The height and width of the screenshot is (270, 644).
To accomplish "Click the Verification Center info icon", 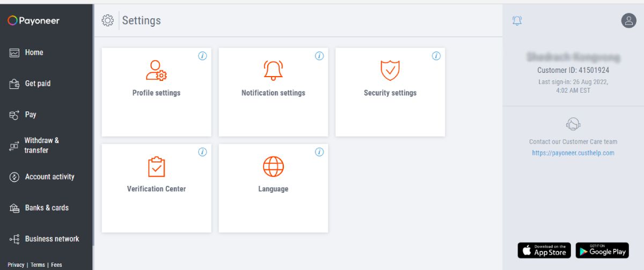I will point(202,152).
